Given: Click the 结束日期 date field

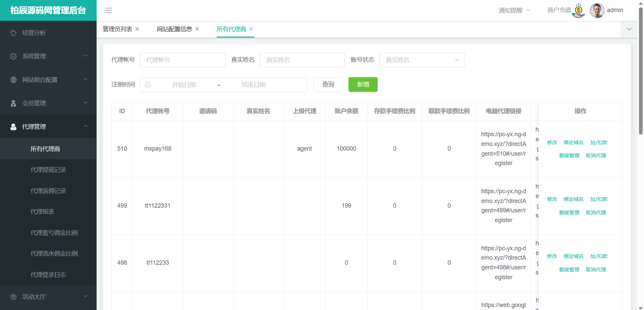Looking at the screenshot, I should click(254, 85).
